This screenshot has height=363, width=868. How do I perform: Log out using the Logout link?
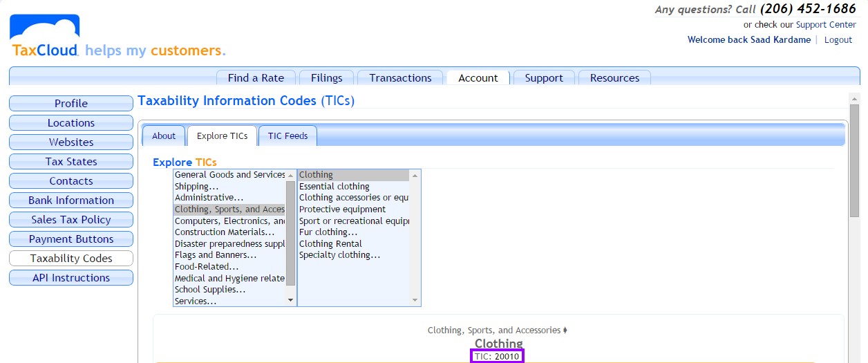838,40
